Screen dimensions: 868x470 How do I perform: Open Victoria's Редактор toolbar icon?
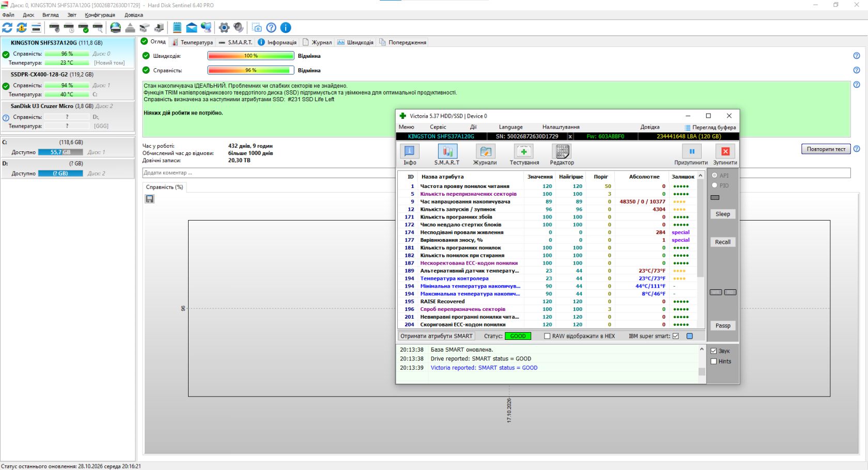point(562,151)
